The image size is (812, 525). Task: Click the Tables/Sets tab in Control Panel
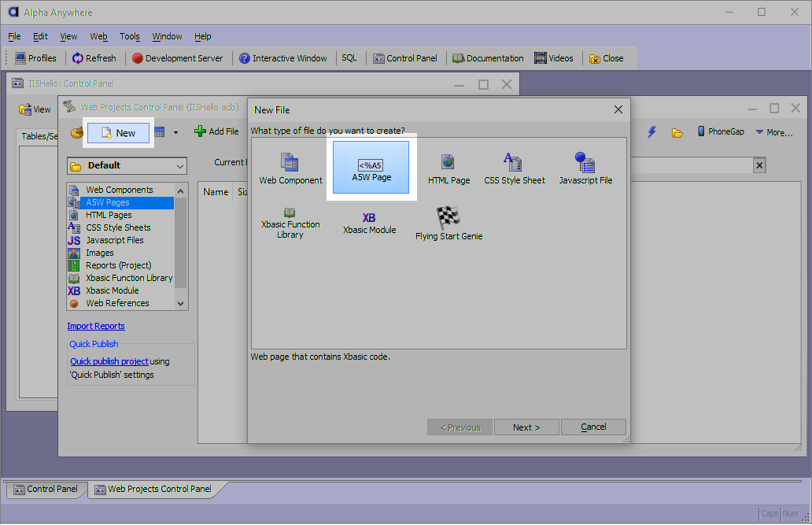pos(39,136)
